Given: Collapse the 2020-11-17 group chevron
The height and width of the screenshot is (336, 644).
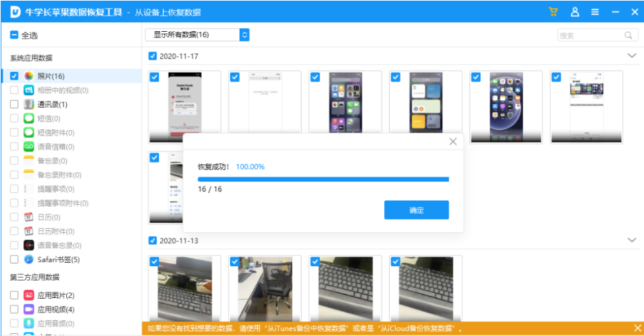Looking at the screenshot, I should (632, 55).
